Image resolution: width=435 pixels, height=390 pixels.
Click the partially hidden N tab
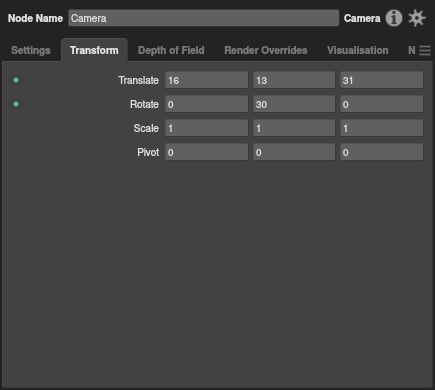tap(411, 50)
